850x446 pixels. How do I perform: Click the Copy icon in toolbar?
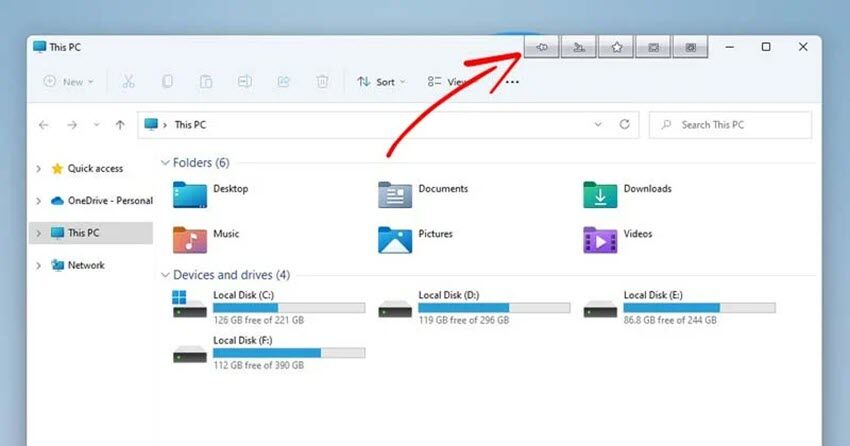167,82
